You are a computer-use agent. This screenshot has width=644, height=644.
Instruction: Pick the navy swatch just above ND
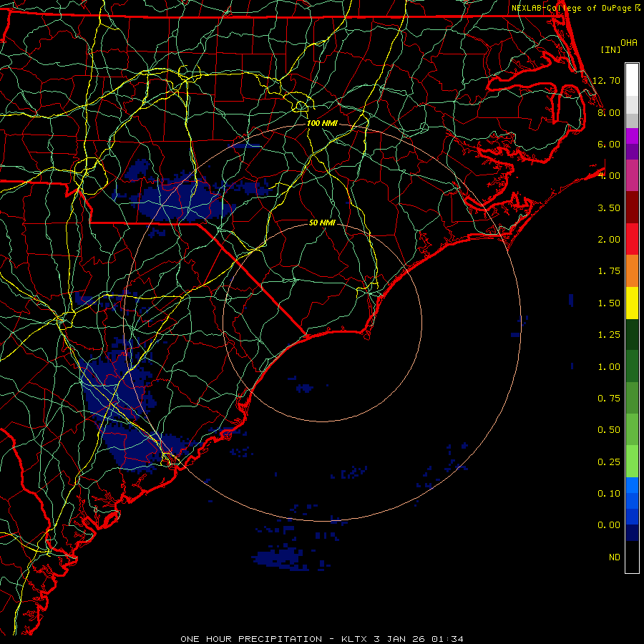click(x=632, y=532)
